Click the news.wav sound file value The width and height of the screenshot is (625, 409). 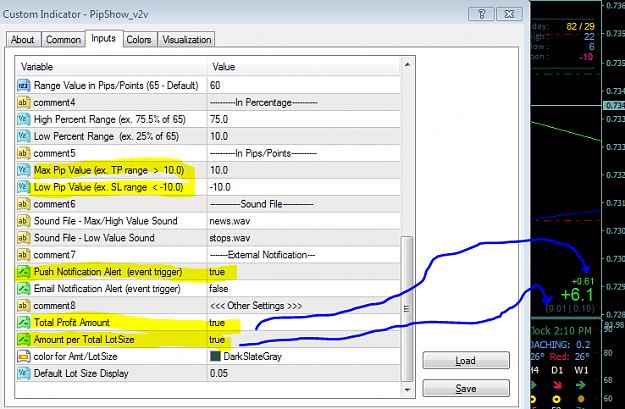pyautogui.click(x=303, y=221)
